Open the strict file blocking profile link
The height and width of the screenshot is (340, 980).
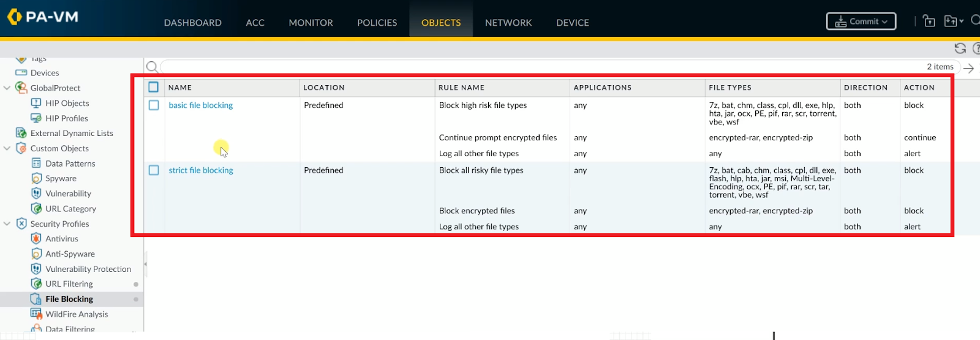coord(201,170)
